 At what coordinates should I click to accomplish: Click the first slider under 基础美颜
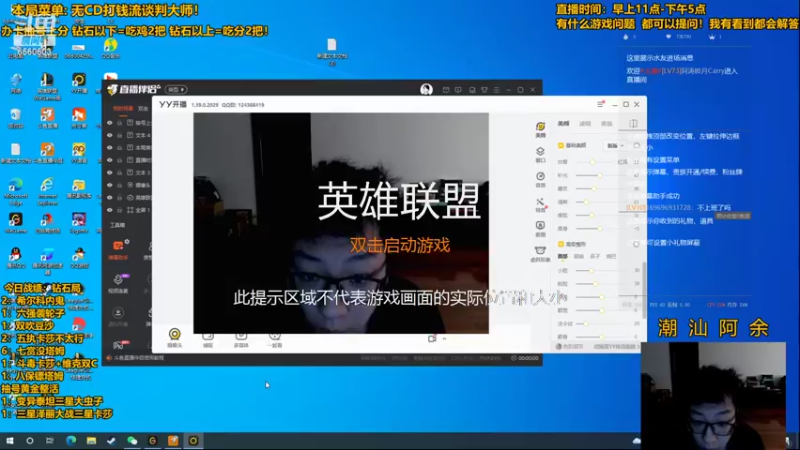(595, 162)
